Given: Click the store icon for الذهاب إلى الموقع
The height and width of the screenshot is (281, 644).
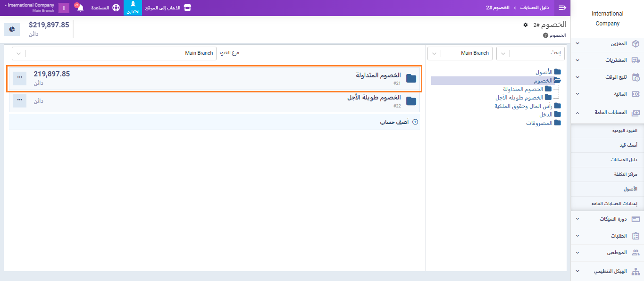Looking at the screenshot, I should coord(187,8).
